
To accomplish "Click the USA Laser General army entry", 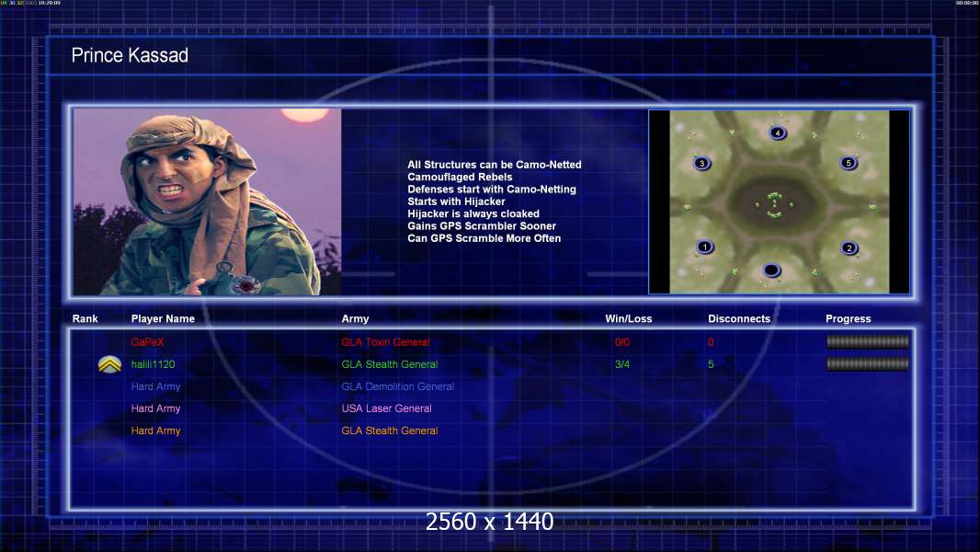I will click(386, 408).
